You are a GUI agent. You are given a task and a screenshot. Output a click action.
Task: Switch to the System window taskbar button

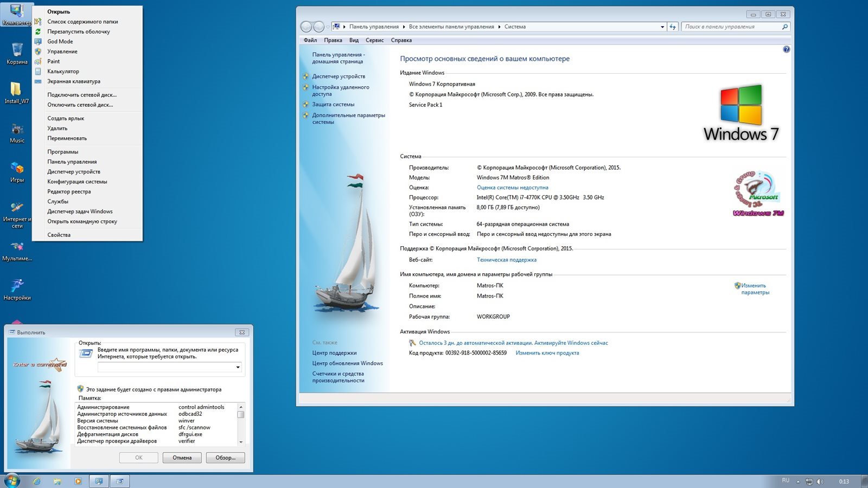[x=99, y=481]
